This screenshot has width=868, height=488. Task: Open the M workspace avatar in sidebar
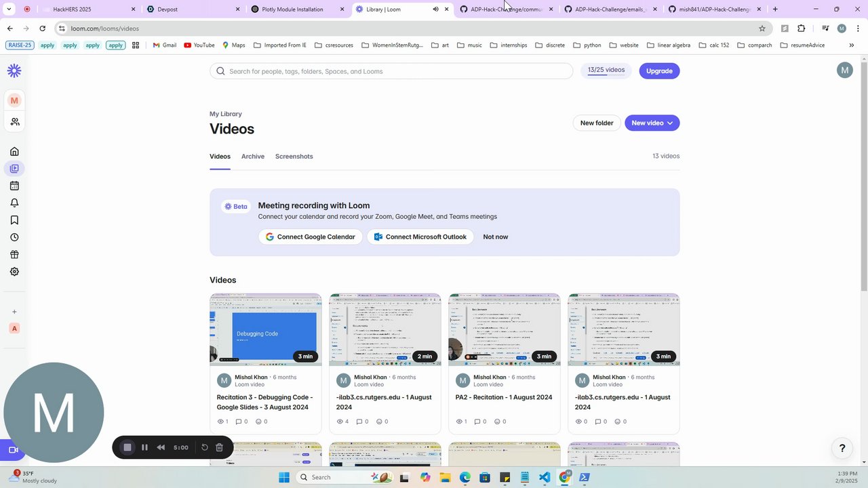tap(14, 100)
